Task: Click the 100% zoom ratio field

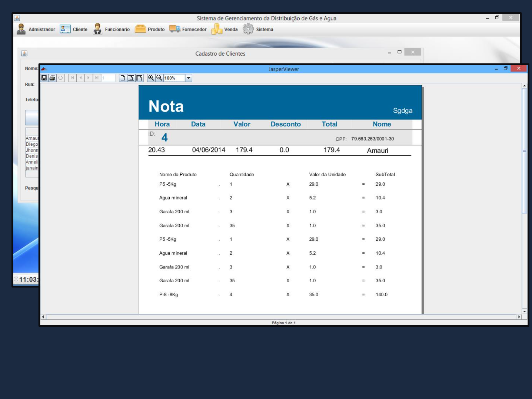Action: 174,78
